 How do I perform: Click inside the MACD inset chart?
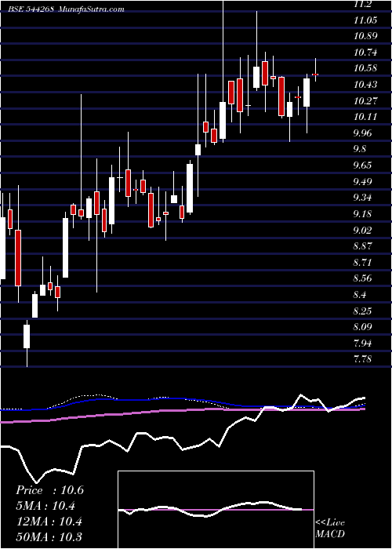point(216,510)
